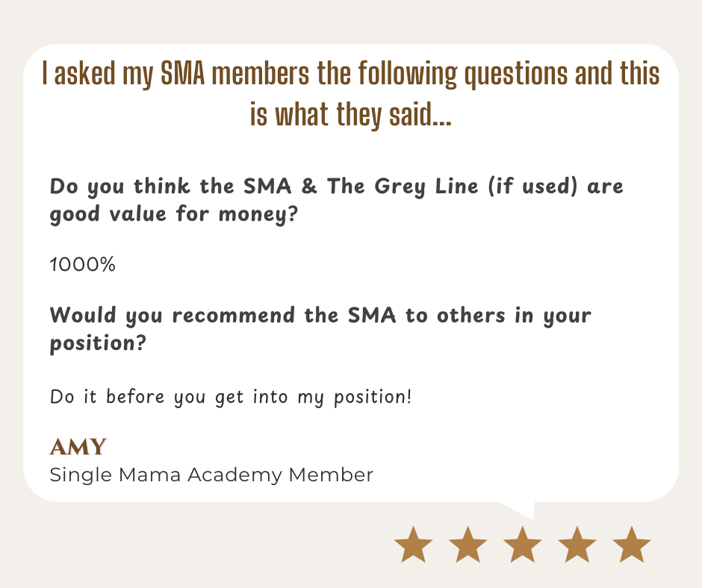Select the answer "Do it before you get into my position!"
702x588 pixels.
(x=230, y=395)
